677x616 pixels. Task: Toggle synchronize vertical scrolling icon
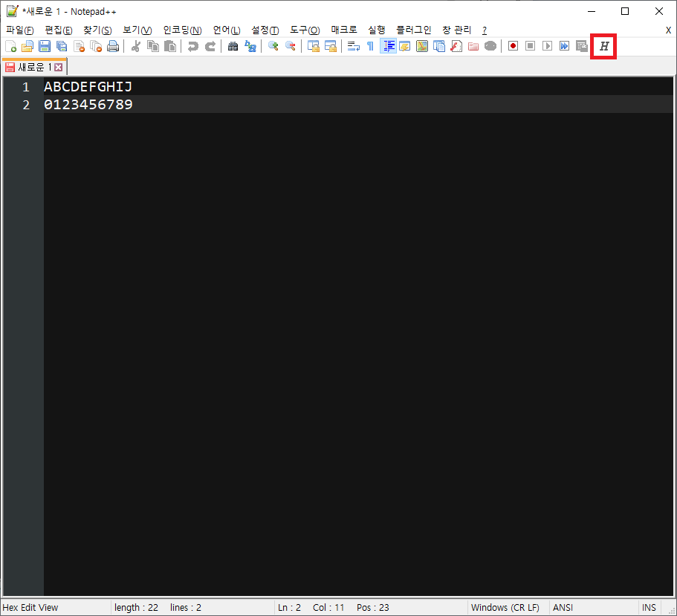pyautogui.click(x=313, y=46)
